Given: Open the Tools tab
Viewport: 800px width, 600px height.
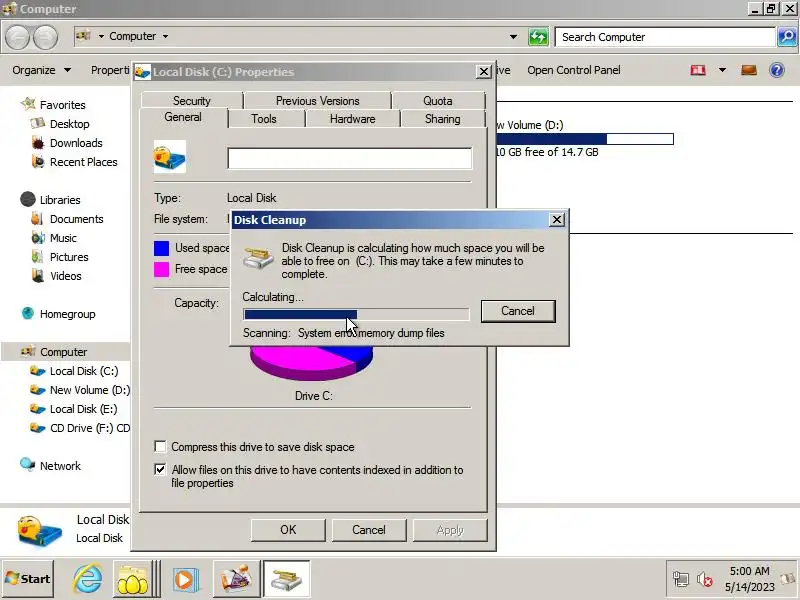Looking at the screenshot, I should (264, 118).
